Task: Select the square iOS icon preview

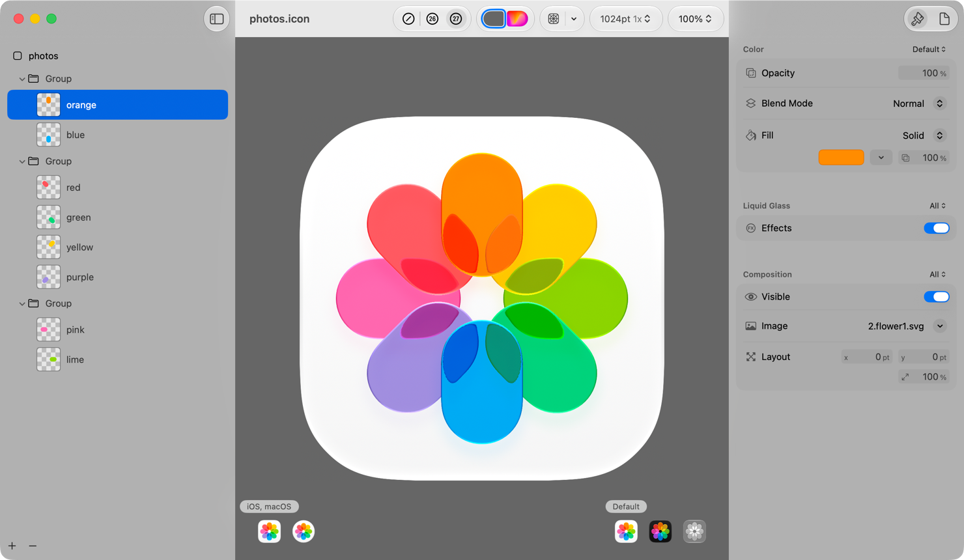Action: pyautogui.click(x=269, y=531)
